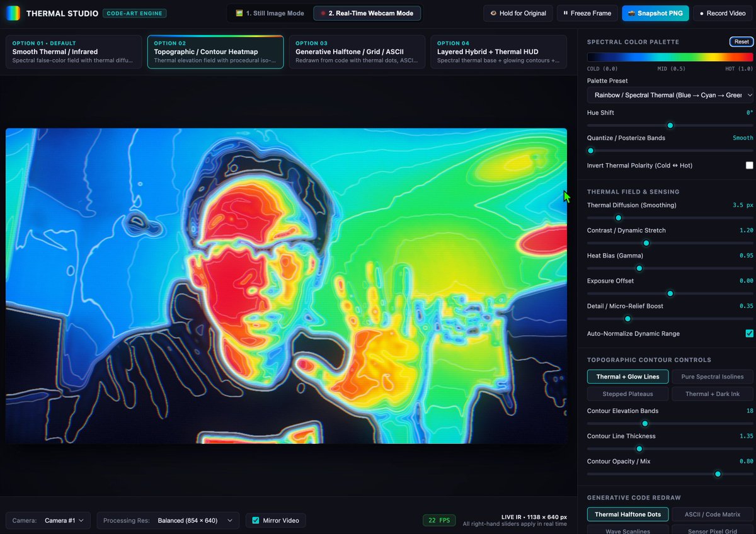Click the Contour Line Thickness slider

tap(670, 449)
